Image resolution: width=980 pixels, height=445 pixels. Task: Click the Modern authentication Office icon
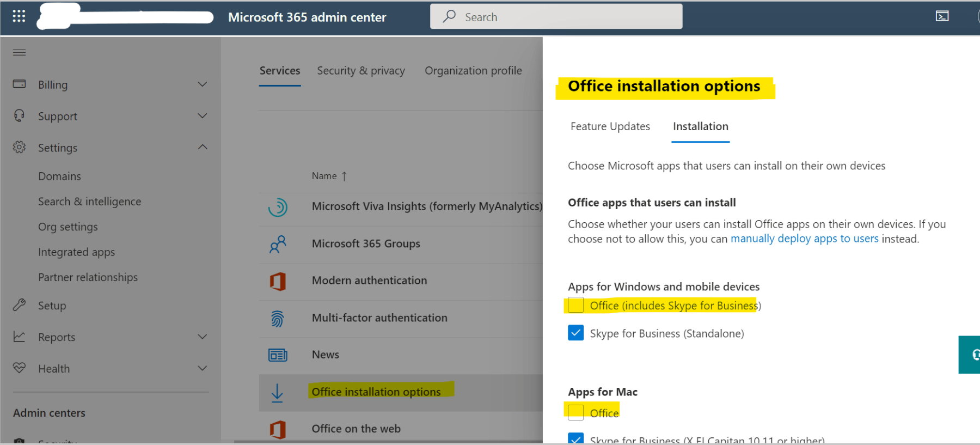[x=278, y=281]
